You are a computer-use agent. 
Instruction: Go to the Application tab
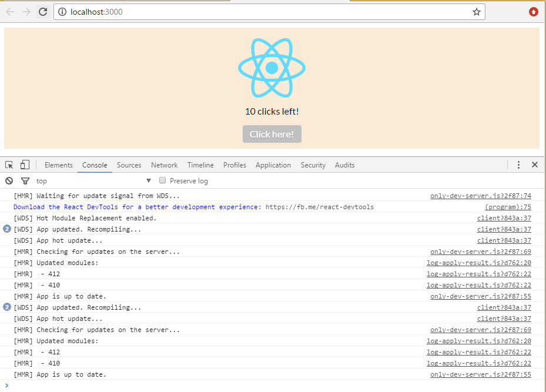pyautogui.click(x=273, y=165)
